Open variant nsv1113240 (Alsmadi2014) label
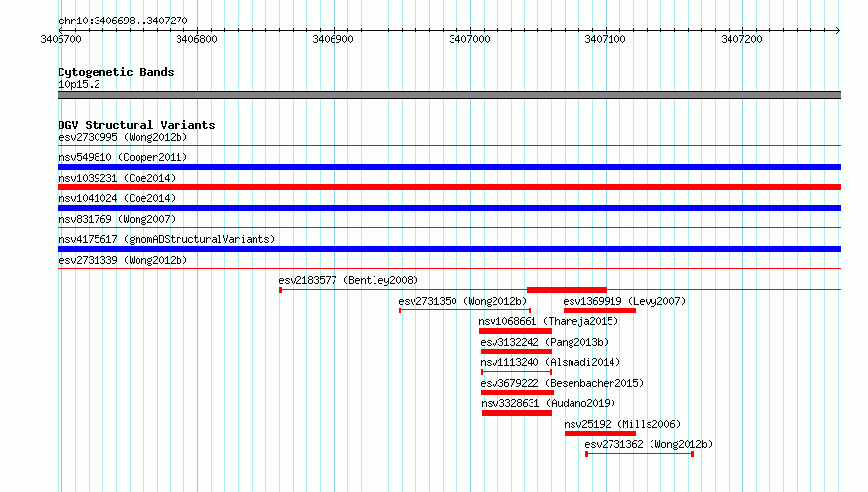Image resolution: width=868 pixels, height=492 pixels. pos(550,362)
